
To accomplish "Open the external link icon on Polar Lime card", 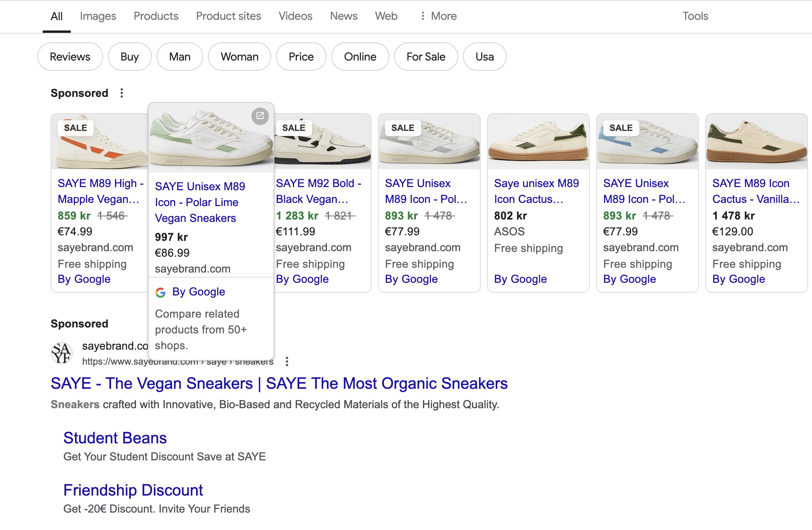I will coord(260,116).
